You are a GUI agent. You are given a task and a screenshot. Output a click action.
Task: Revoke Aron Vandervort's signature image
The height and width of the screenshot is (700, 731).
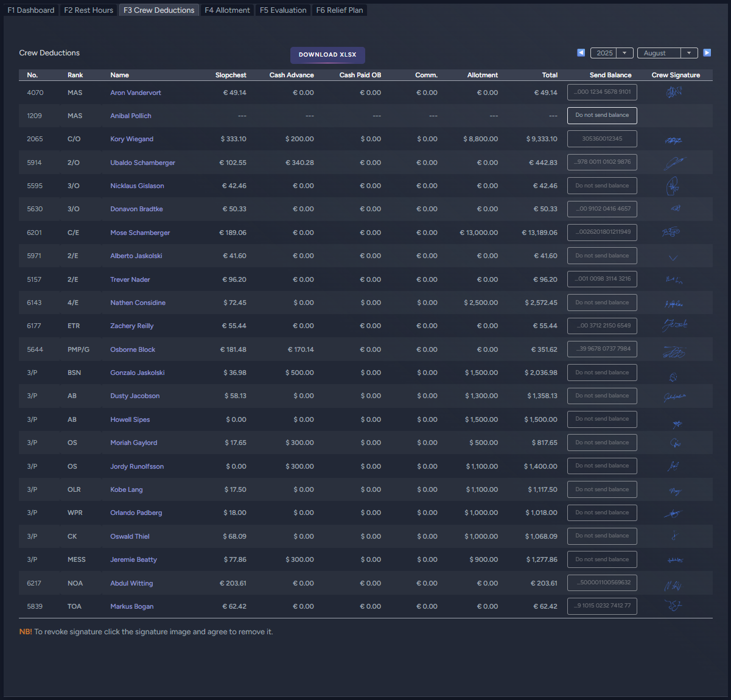click(673, 93)
